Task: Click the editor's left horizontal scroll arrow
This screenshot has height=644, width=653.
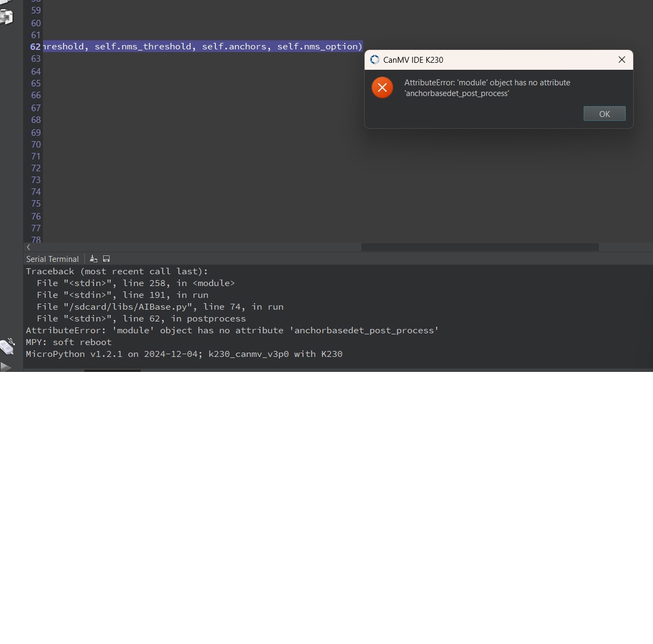Action: 28,247
